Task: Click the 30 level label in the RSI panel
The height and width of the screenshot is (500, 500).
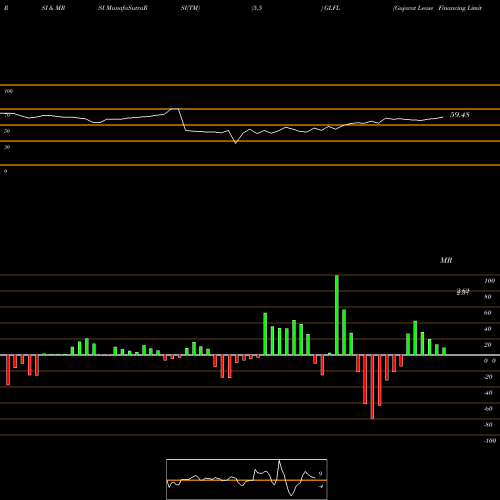Action: [x=7, y=147]
